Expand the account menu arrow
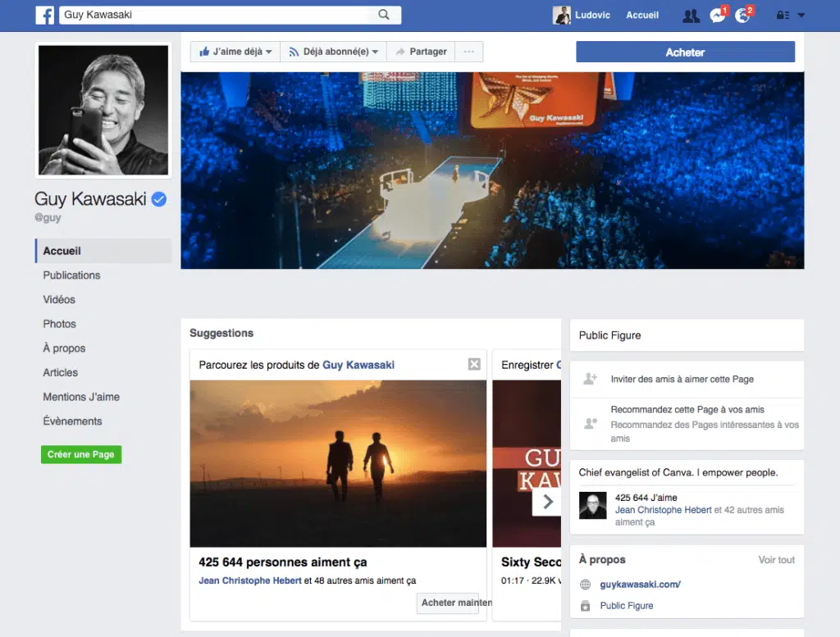This screenshot has height=637, width=840. (x=801, y=16)
